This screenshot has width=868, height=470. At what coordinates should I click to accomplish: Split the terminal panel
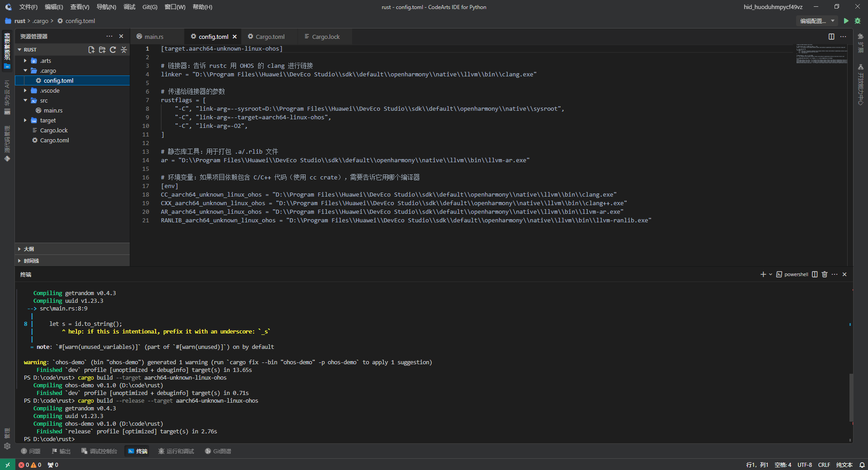[815, 274]
